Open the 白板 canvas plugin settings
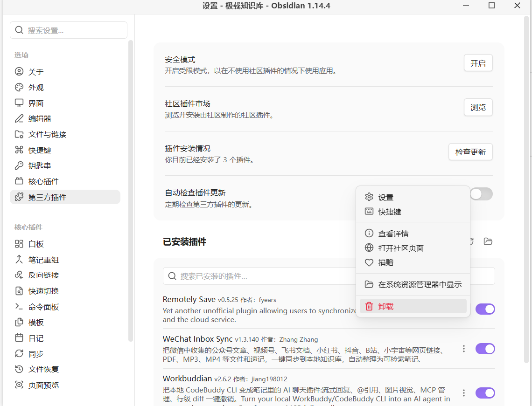 pyautogui.click(x=65, y=244)
